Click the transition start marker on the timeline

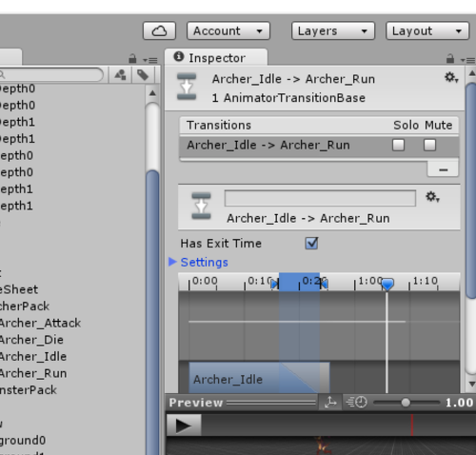(275, 284)
